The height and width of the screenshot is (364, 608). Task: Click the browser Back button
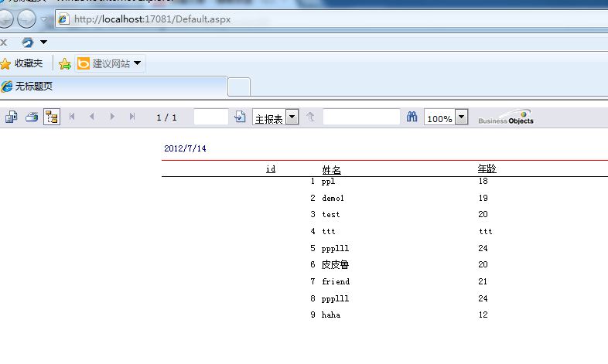pos(5,19)
